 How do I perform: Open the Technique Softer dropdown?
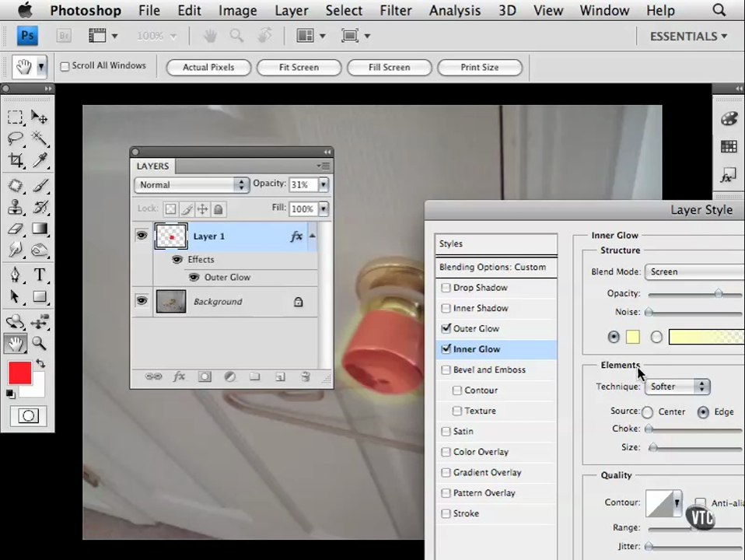click(x=677, y=387)
